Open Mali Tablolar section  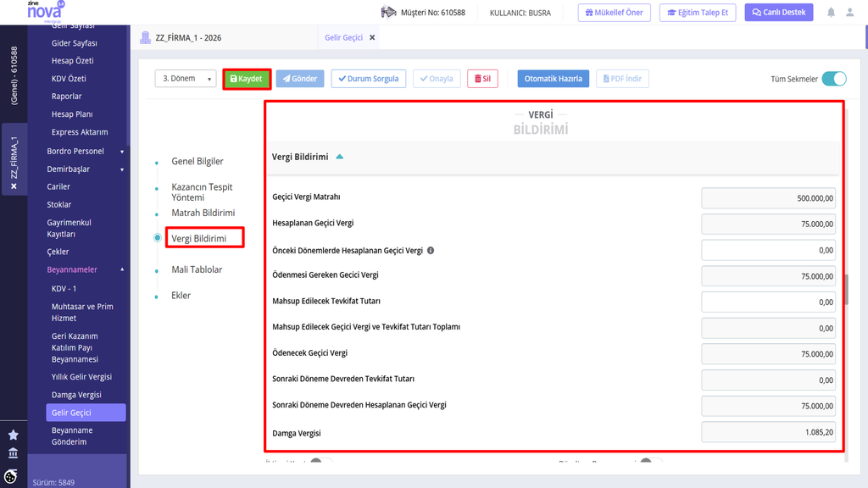coord(197,269)
